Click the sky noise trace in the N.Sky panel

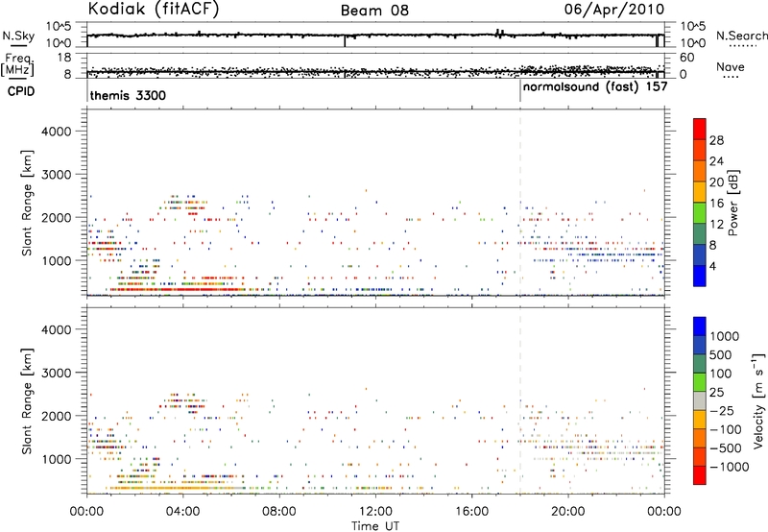[375, 36]
